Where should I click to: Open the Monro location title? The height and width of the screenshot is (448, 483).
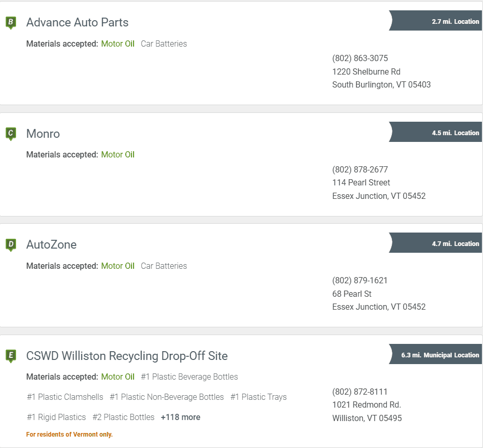[43, 134]
